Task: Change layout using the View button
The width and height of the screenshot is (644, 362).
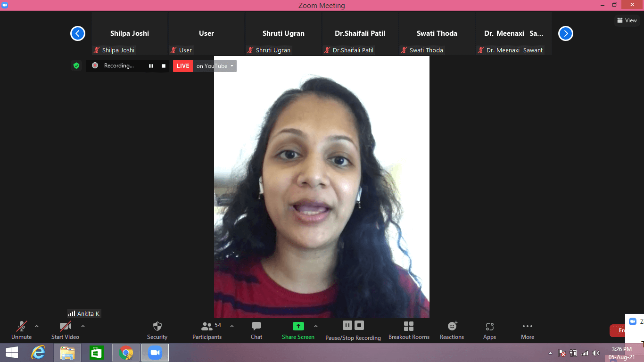Action: [627, 20]
